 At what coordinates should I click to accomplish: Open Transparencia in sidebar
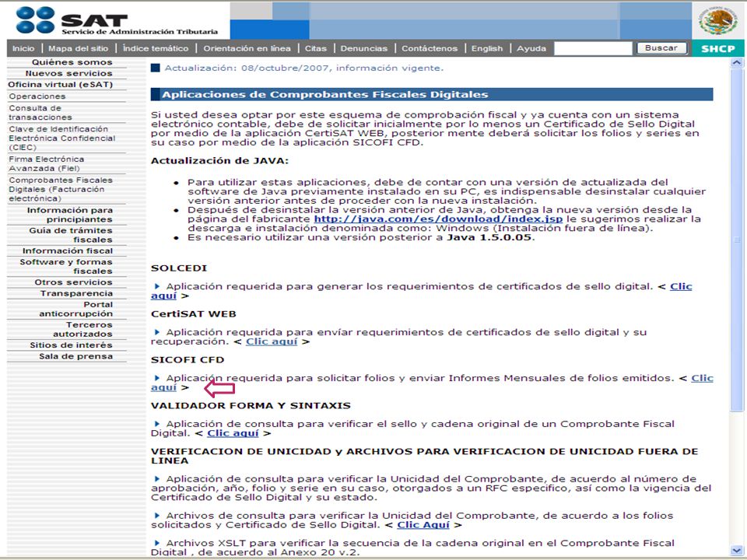coord(76,293)
